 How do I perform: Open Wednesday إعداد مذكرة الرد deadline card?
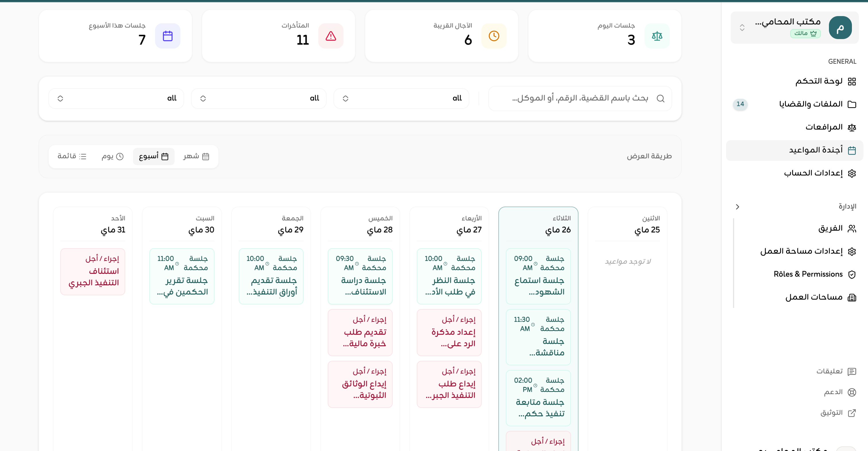click(x=449, y=333)
